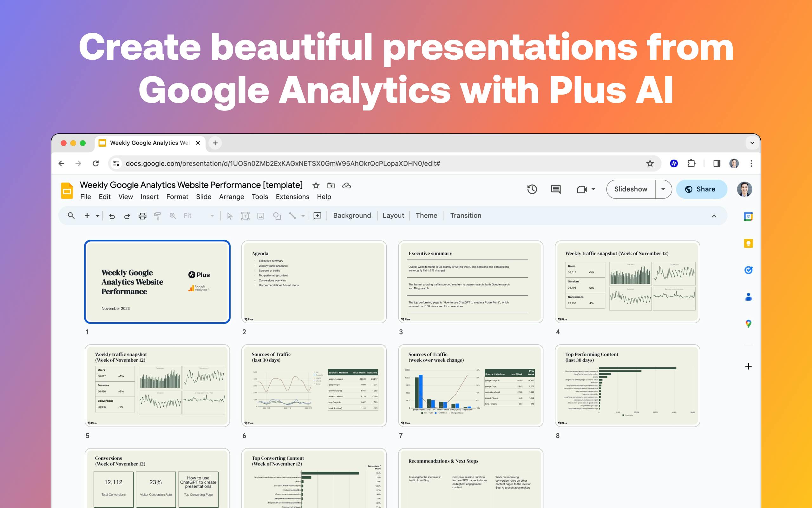Click the camera meet icon
812x508 pixels.
tap(582, 190)
